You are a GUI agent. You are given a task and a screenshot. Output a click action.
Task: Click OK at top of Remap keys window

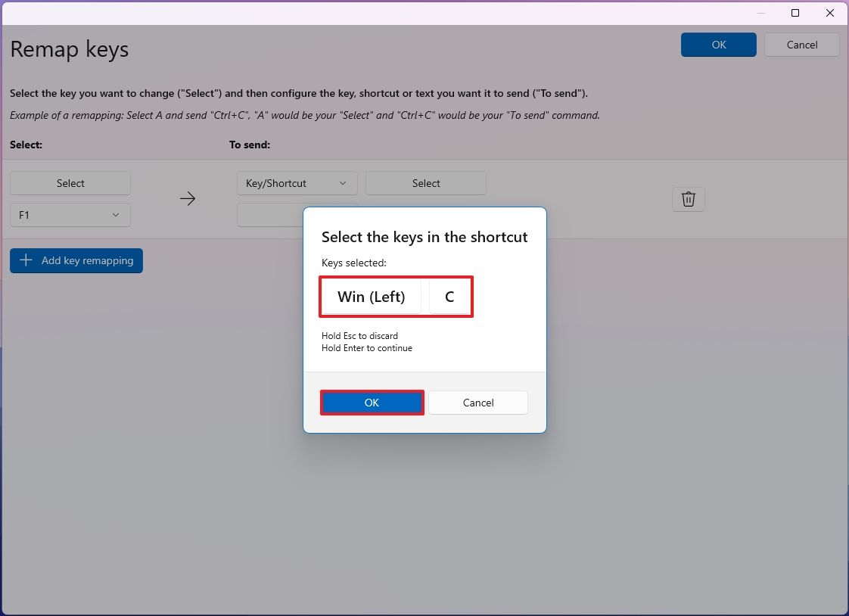coord(719,45)
